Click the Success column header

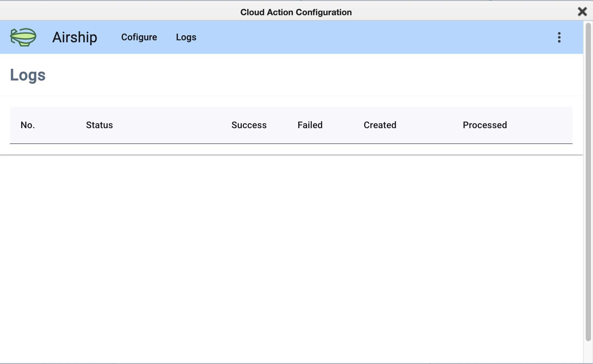click(249, 125)
